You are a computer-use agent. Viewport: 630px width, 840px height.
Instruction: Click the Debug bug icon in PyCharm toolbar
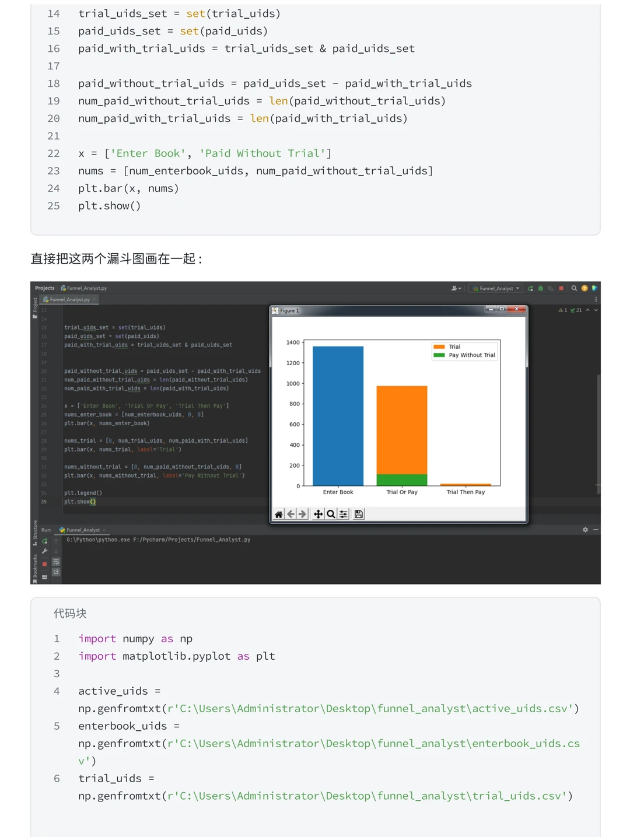[x=541, y=288]
